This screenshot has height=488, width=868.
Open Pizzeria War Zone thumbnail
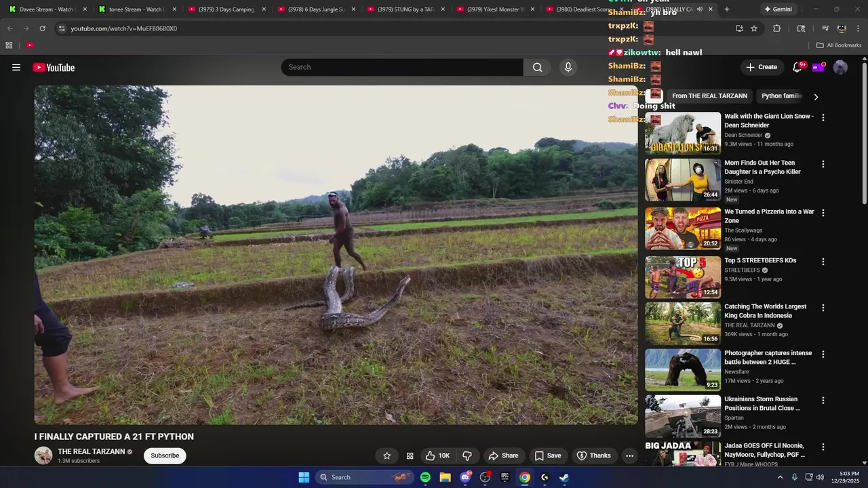point(683,228)
